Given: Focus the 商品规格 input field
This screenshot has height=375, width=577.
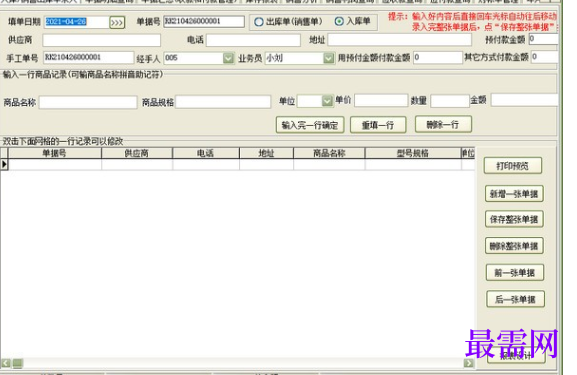Looking at the screenshot, I should tap(223, 102).
